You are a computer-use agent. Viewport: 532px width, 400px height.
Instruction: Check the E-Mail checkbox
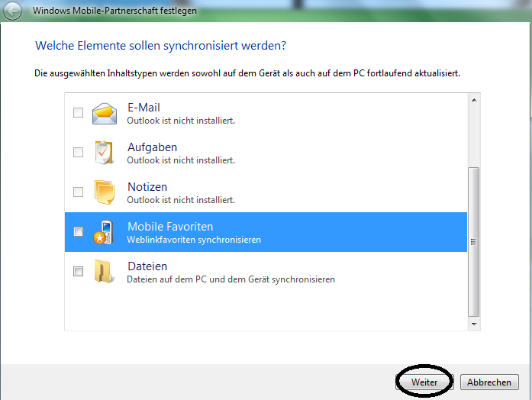pos(78,112)
